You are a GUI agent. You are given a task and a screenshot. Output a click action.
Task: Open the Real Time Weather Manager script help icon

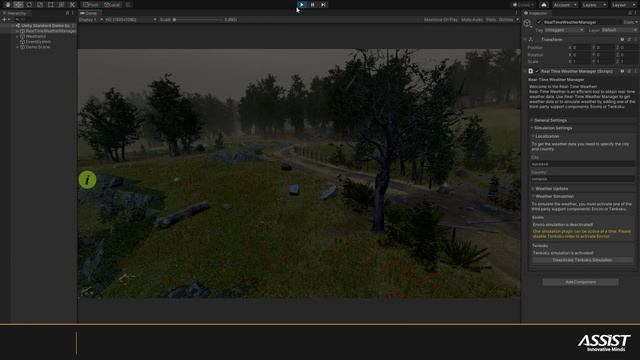[622, 71]
